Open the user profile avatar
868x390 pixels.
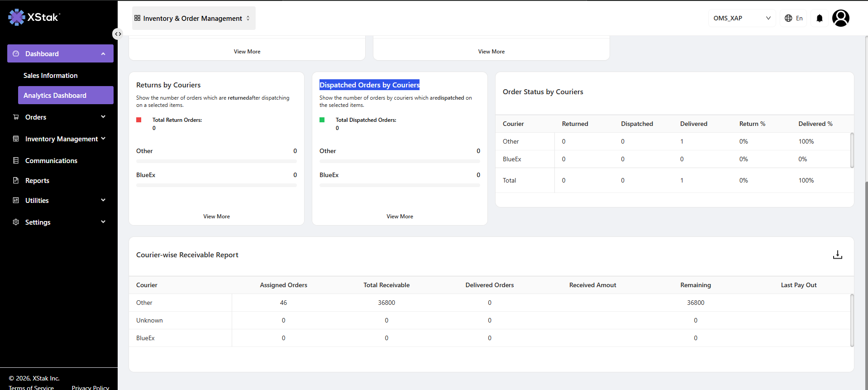tap(840, 18)
